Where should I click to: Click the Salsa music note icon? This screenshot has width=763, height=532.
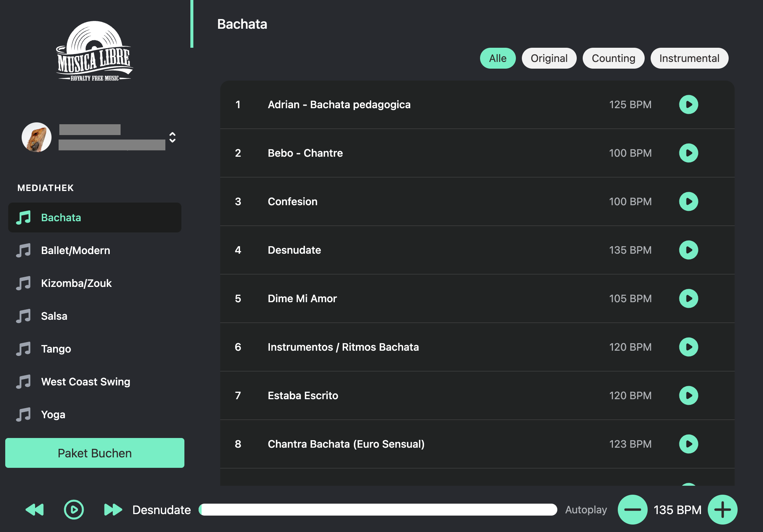coord(24,316)
